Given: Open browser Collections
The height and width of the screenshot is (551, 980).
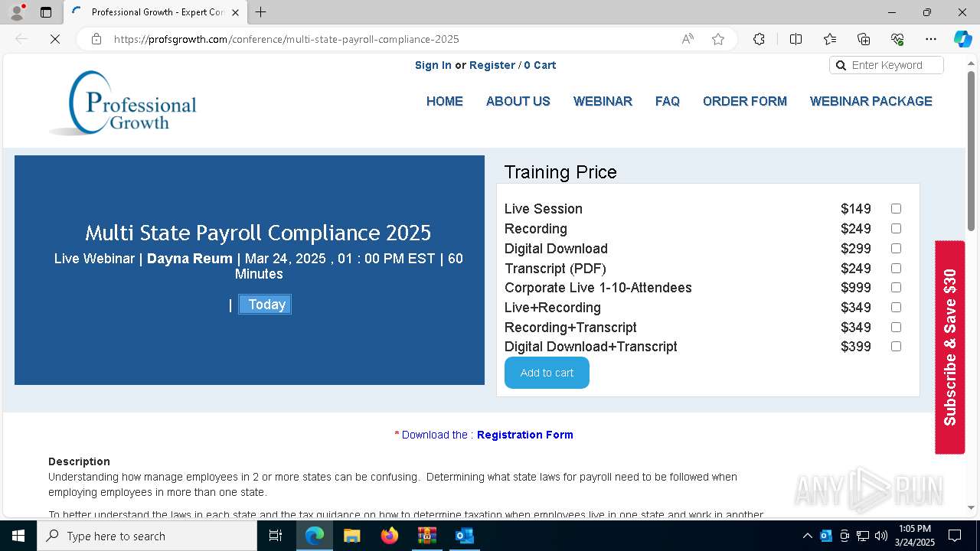Looking at the screenshot, I should point(864,39).
